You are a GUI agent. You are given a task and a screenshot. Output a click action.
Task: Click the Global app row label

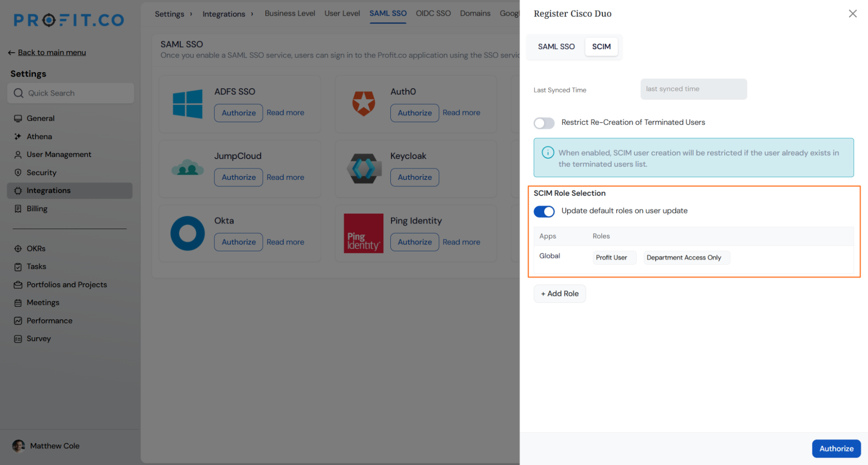click(x=549, y=256)
